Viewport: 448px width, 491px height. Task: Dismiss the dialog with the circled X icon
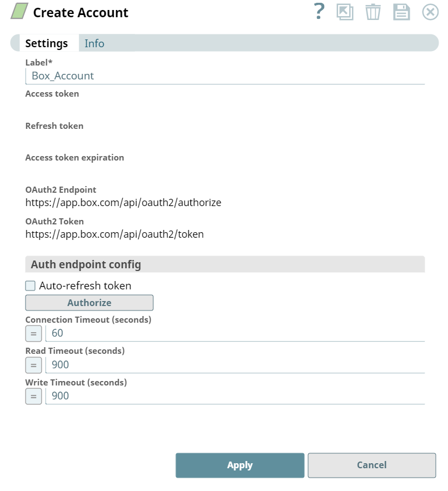(x=430, y=12)
